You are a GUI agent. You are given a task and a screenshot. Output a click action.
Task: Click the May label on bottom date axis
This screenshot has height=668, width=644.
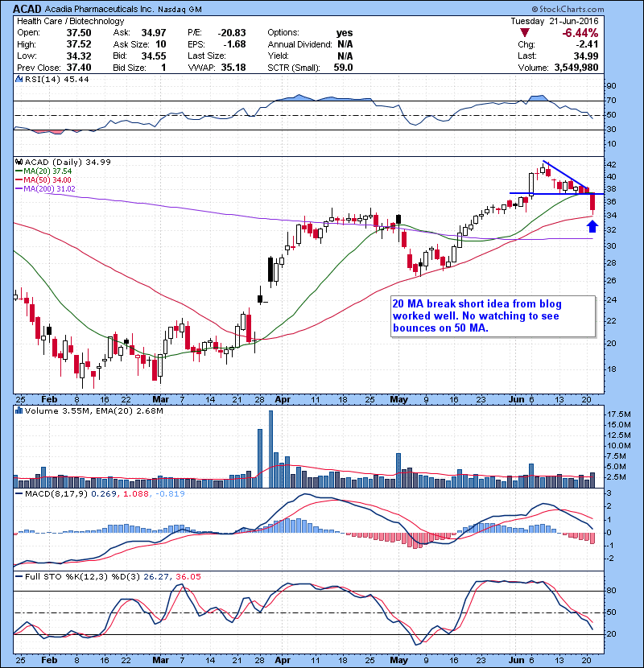click(x=399, y=660)
